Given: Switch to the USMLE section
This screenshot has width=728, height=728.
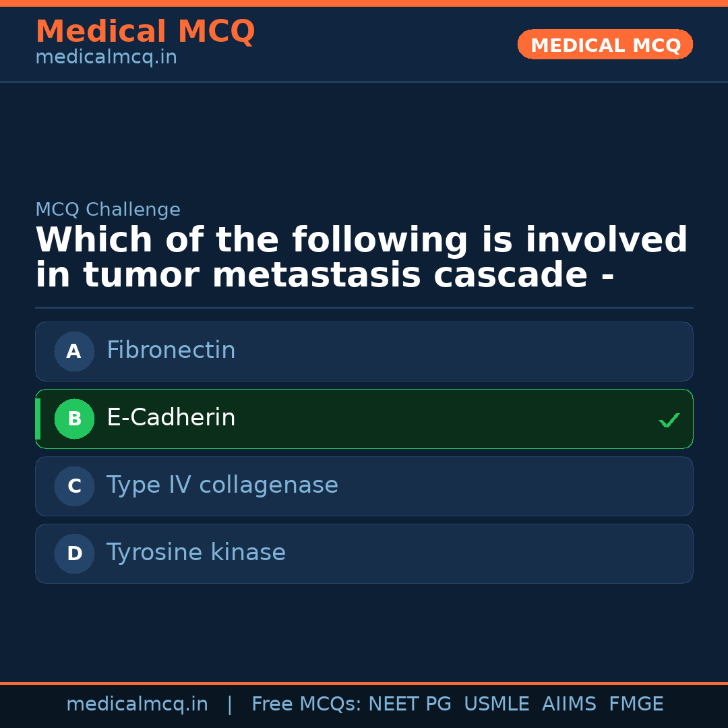Looking at the screenshot, I should coord(497,704).
